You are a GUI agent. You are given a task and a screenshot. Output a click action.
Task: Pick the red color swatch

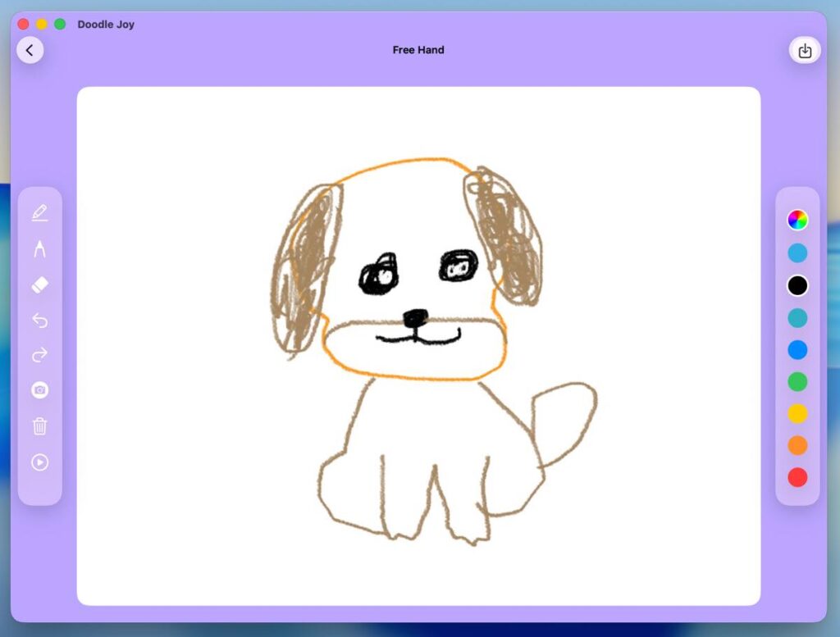797,477
